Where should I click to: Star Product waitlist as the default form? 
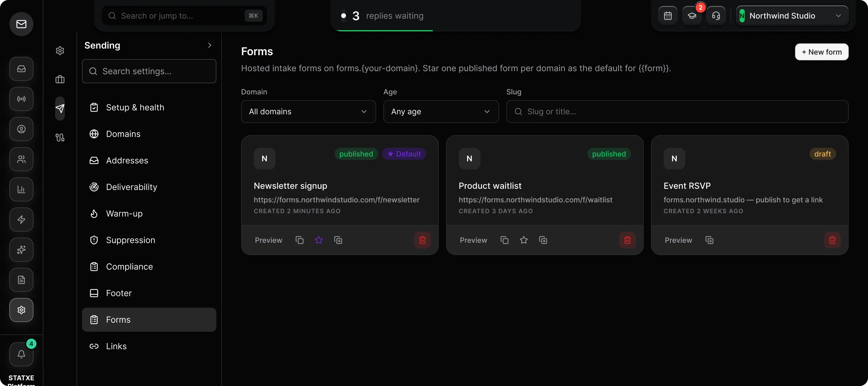click(524, 240)
